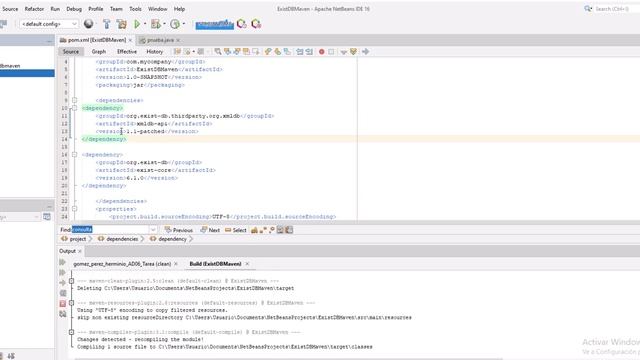Open the Team menu
Image resolution: width=640 pixels, height=360 pixels.
(x=116, y=9)
